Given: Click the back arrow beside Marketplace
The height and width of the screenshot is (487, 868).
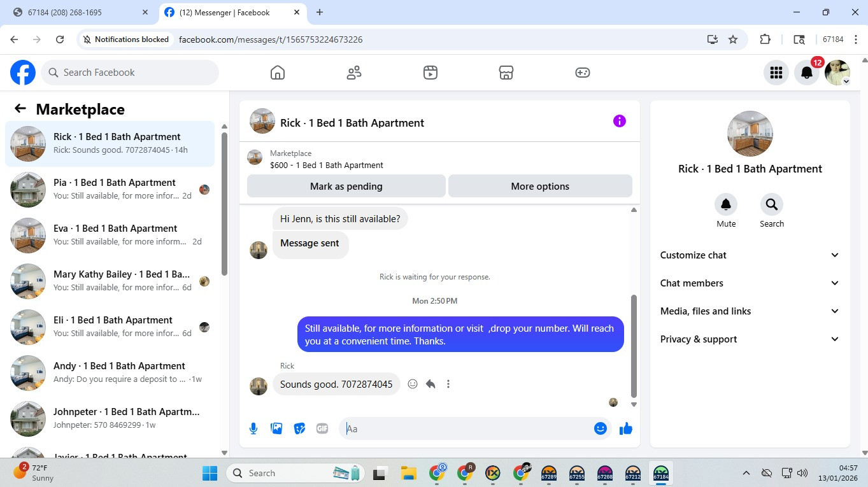Looking at the screenshot, I should (20, 109).
